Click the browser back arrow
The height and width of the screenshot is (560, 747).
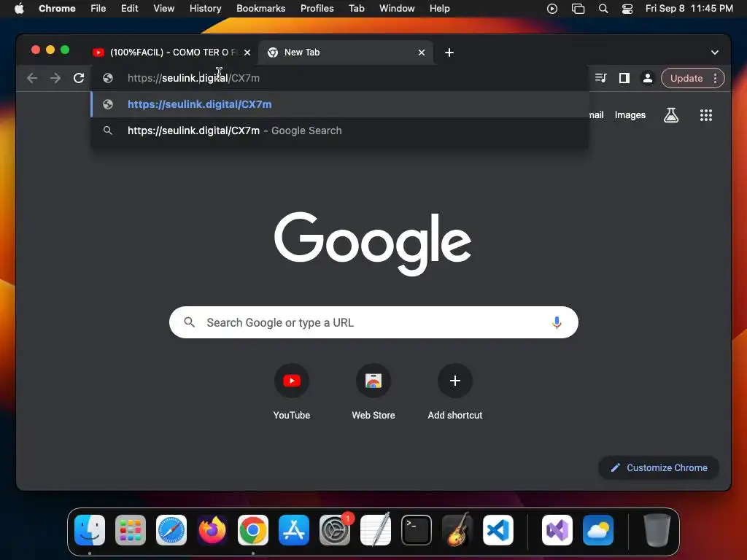click(x=32, y=78)
